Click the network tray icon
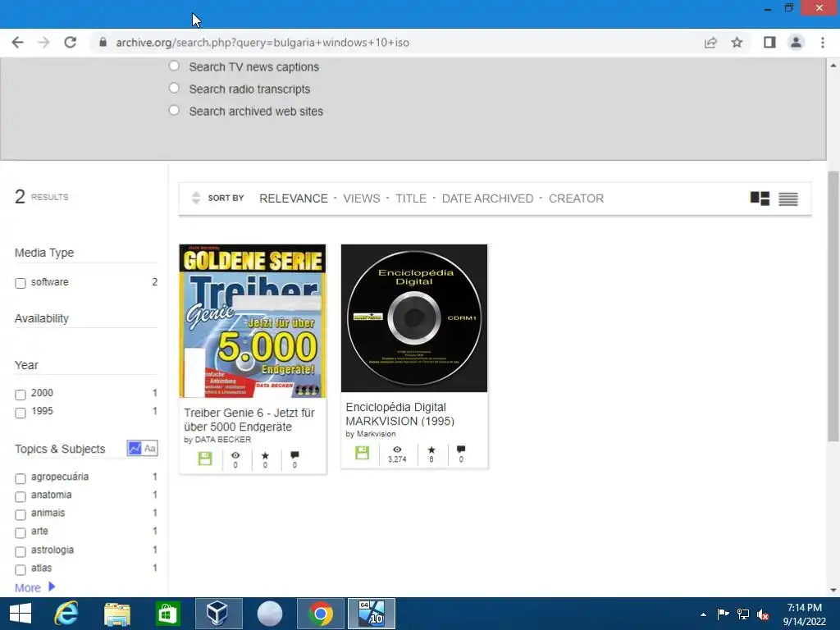Screen dimensions: 840x630 (743, 614)
